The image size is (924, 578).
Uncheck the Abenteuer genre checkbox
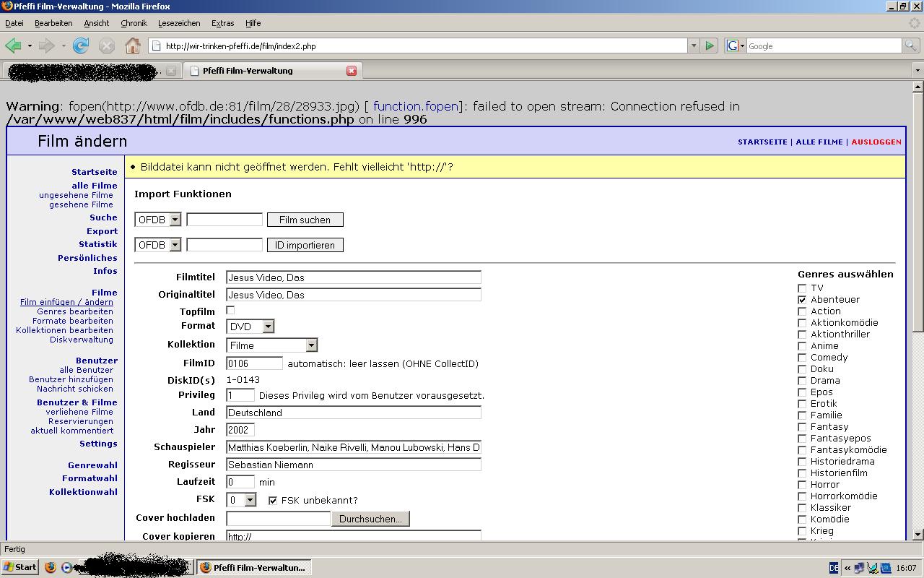tap(802, 300)
